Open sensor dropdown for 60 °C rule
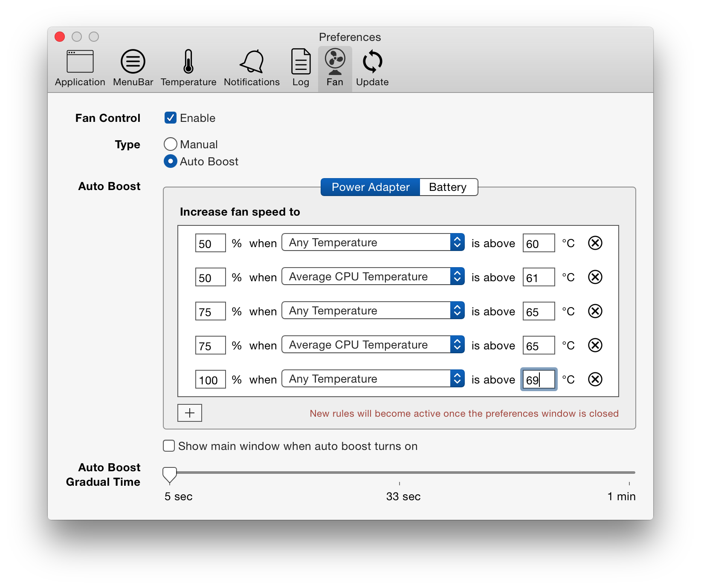 (373, 242)
